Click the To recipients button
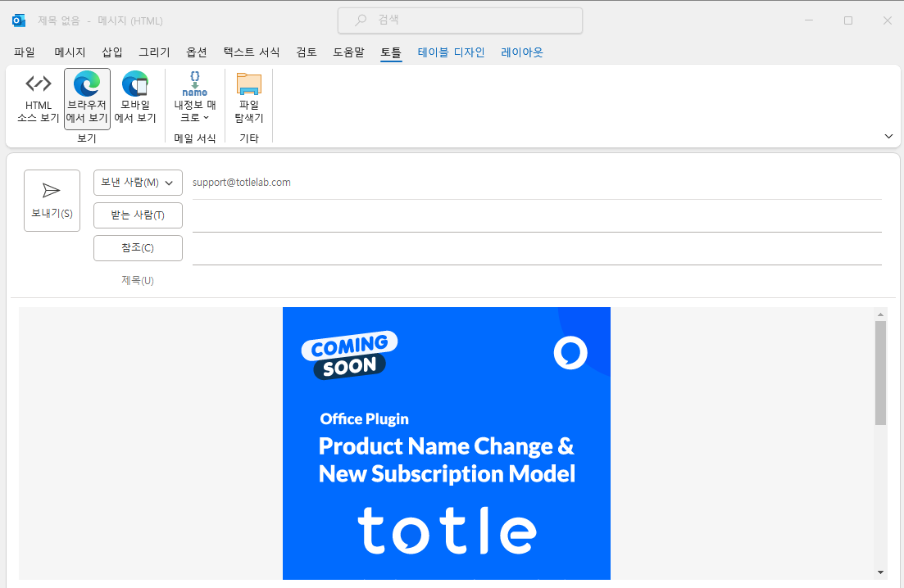Screen dimensions: 904x588 pos(138,215)
